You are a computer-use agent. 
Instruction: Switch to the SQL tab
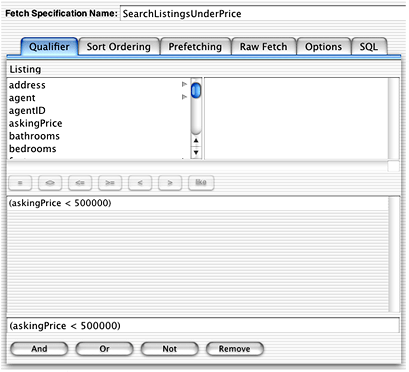[369, 47]
